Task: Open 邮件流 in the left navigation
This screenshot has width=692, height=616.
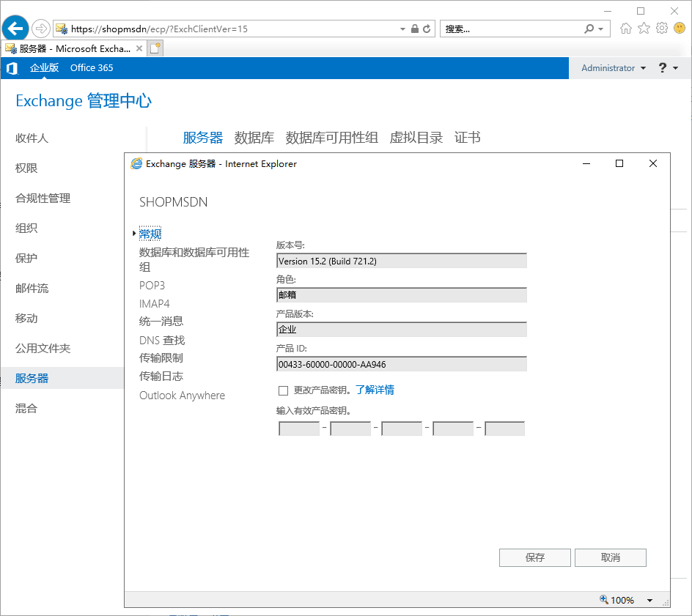Action: coord(32,288)
